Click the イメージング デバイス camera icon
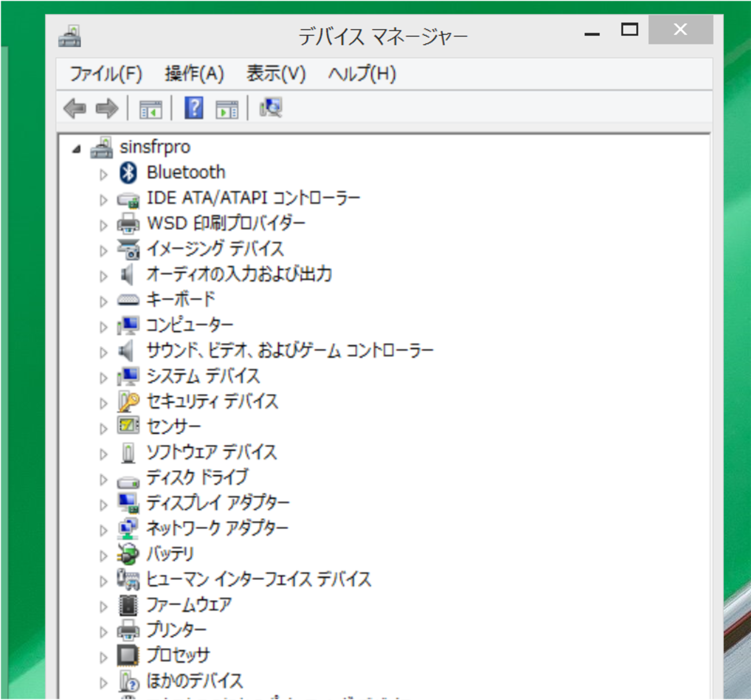The height and width of the screenshot is (700, 751). point(128,249)
